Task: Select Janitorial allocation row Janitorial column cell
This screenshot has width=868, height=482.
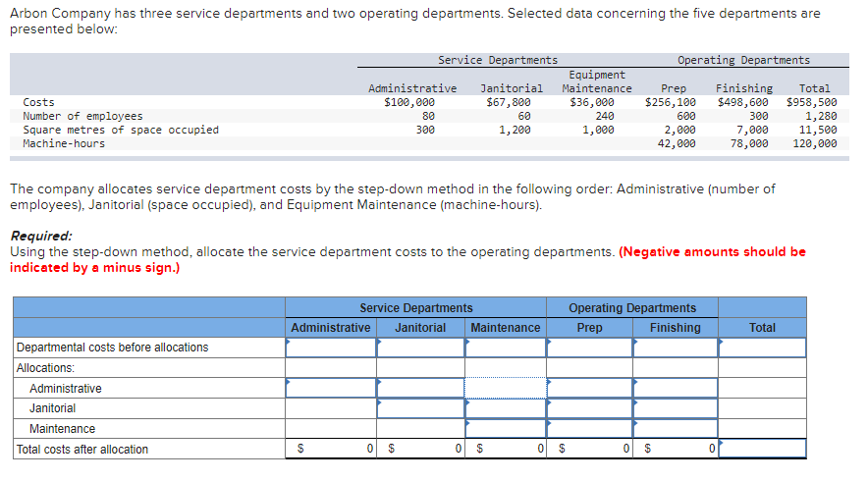Action: click(x=420, y=408)
